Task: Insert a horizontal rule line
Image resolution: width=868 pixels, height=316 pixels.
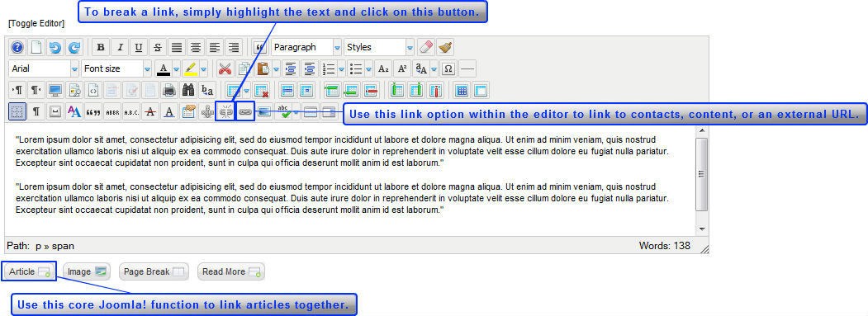Action: 467,68
